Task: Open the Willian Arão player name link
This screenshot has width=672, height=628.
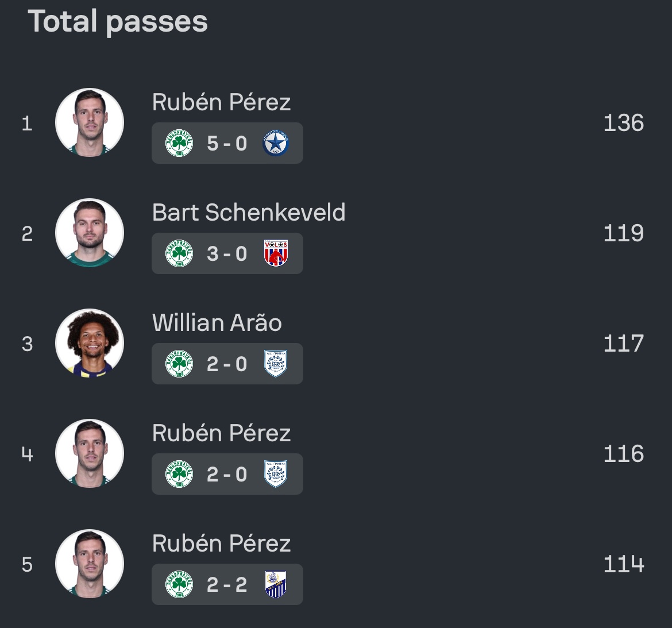Action: click(217, 323)
